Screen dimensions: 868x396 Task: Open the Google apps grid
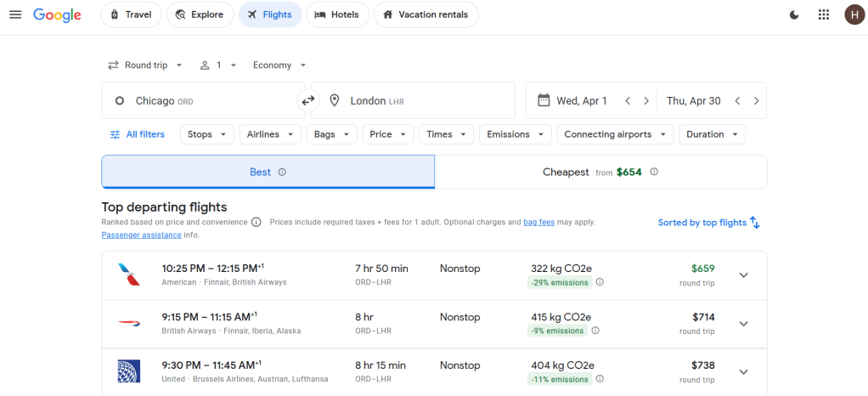[x=823, y=14]
